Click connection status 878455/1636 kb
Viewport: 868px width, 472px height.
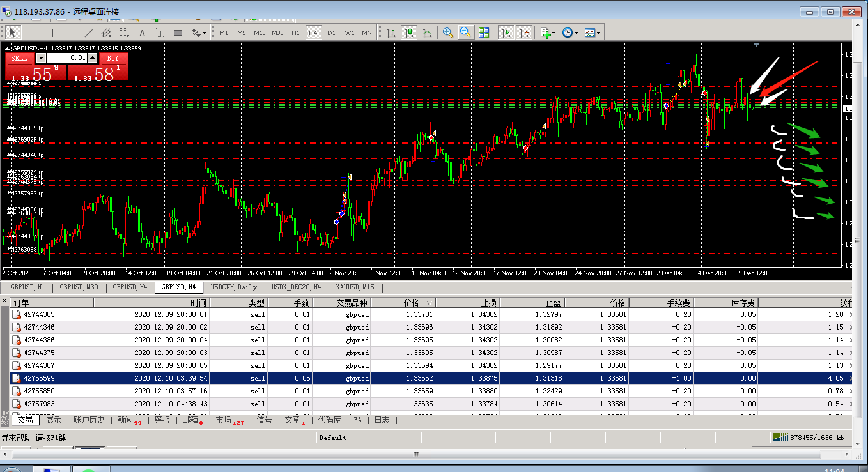[809, 438]
